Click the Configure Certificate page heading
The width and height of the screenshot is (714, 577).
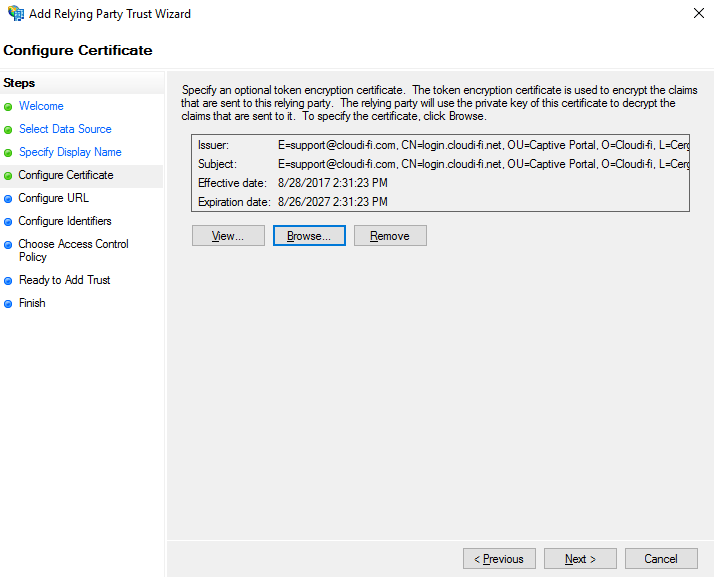(x=78, y=50)
